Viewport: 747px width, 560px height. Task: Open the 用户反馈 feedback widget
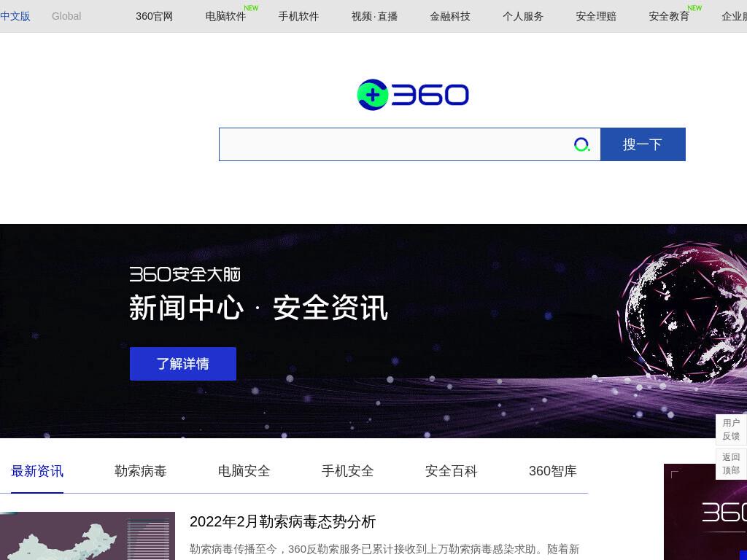coord(731,429)
